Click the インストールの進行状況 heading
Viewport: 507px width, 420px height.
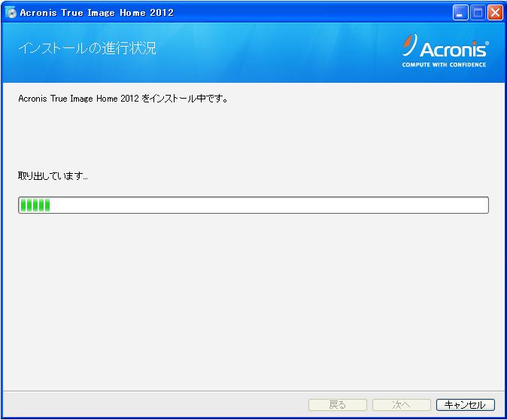point(87,48)
